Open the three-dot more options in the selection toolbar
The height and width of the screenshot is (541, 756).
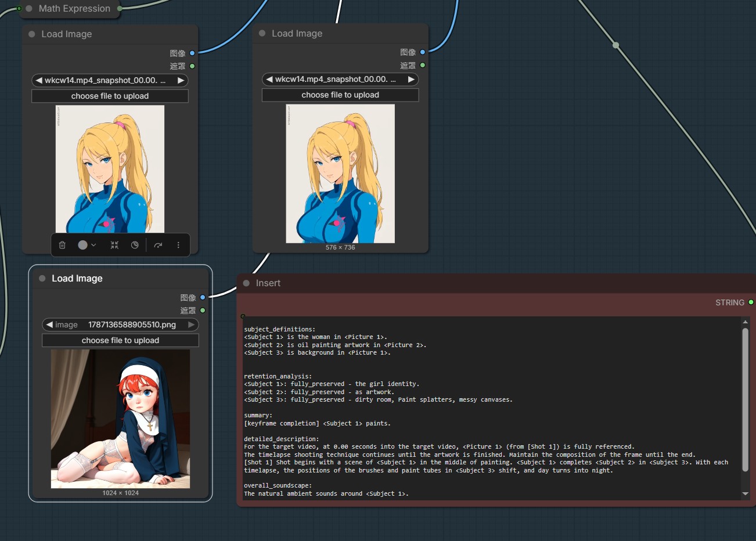point(178,245)
